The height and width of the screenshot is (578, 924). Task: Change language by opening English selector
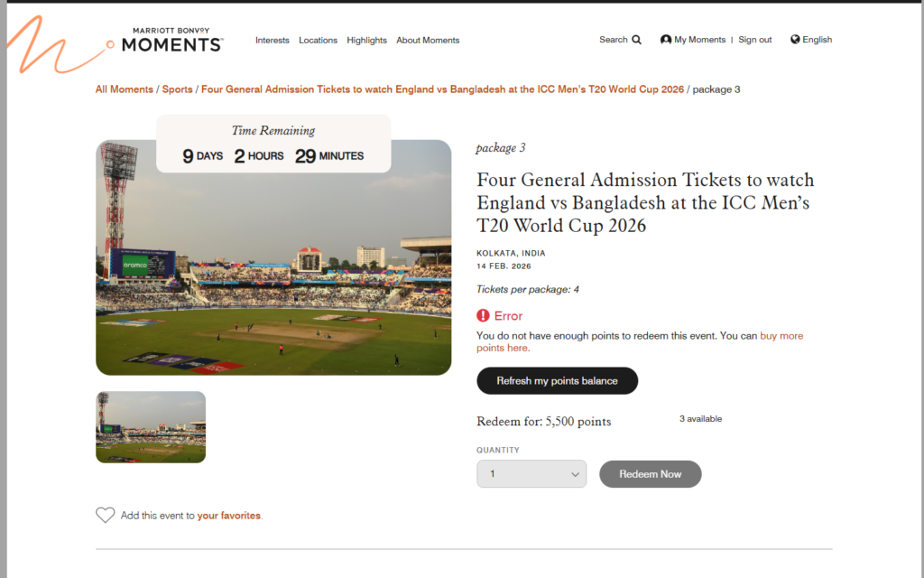click(x=810, y=40)
